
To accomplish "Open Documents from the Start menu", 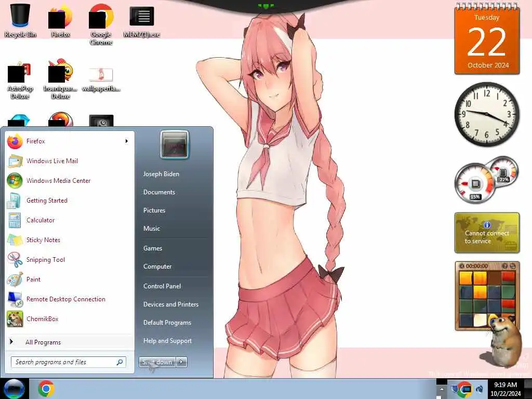I will point(159,192).
